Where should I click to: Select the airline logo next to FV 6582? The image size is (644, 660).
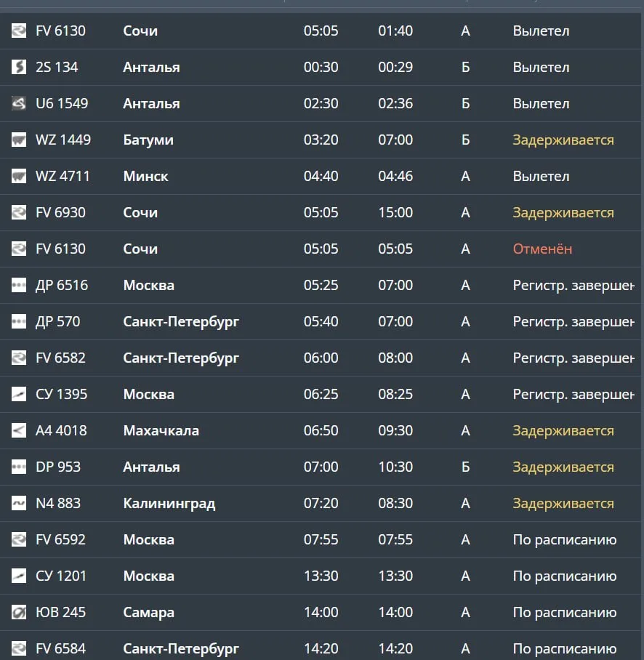[x=18, y=358]
